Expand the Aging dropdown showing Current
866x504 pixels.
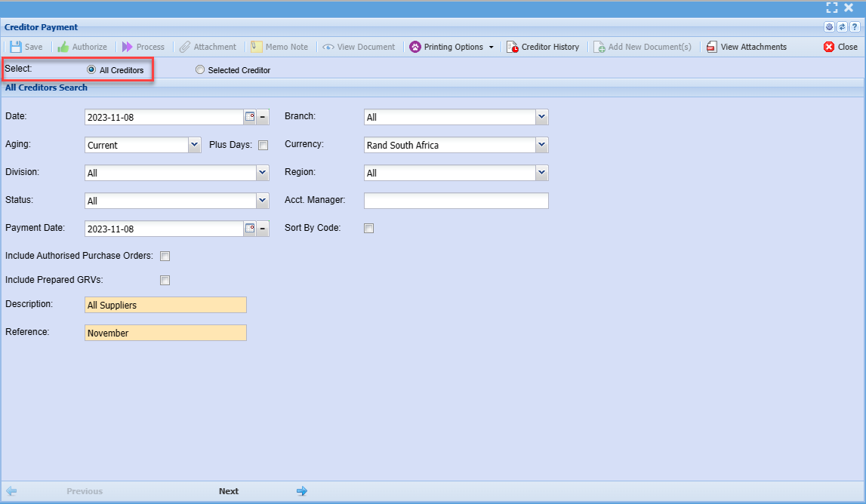[194, 145]
